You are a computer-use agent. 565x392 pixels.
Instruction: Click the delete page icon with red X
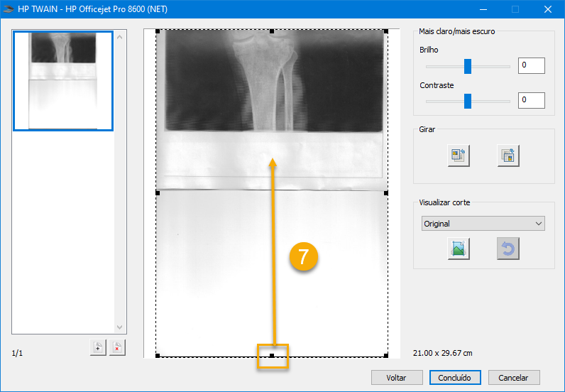(117, 347)
